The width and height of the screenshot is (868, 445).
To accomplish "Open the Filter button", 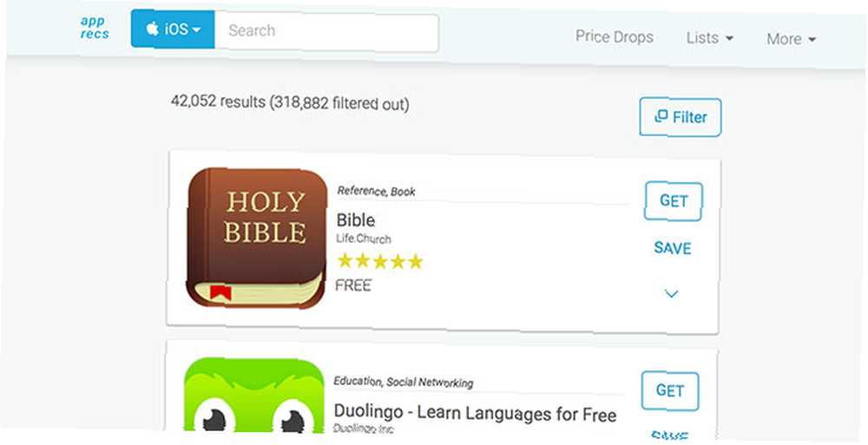I will coord(681,117).
